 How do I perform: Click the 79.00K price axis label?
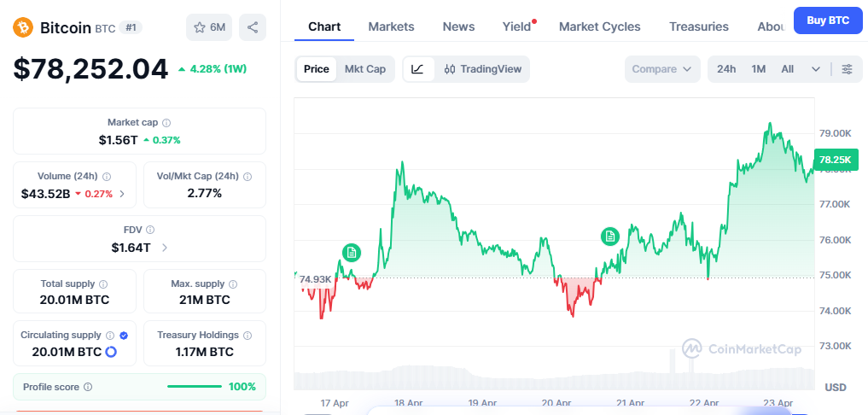tap(835, 133)
